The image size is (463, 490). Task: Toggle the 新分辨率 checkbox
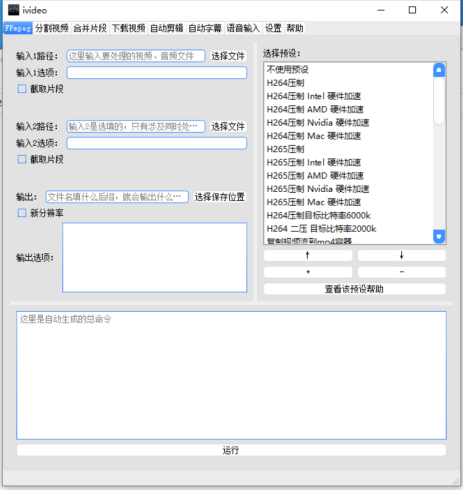(x=22, y=213)
